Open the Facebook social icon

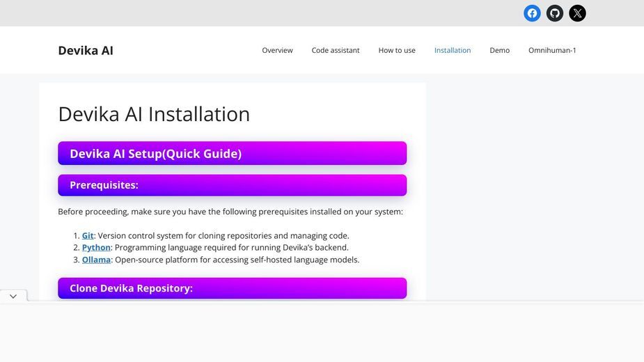tap(532, 13)
